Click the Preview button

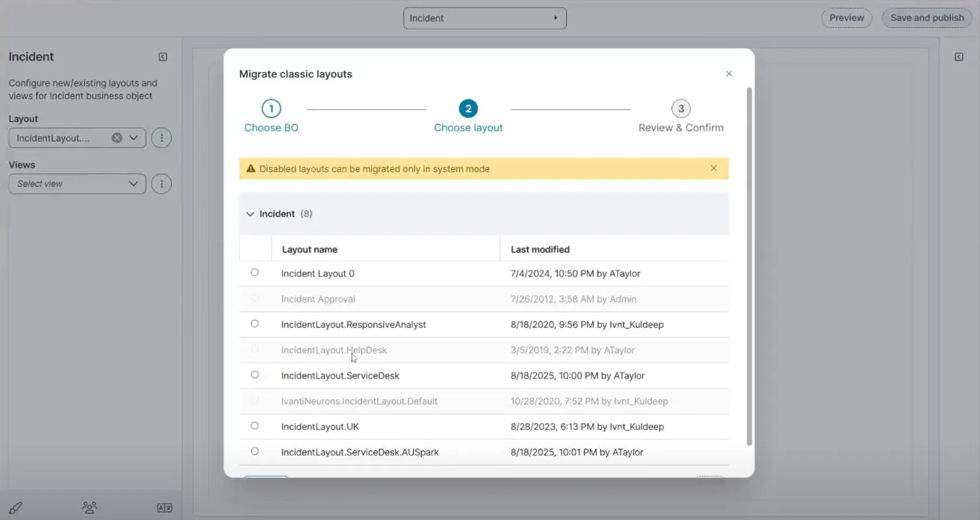pyautogui.click(x=847, y=18)
